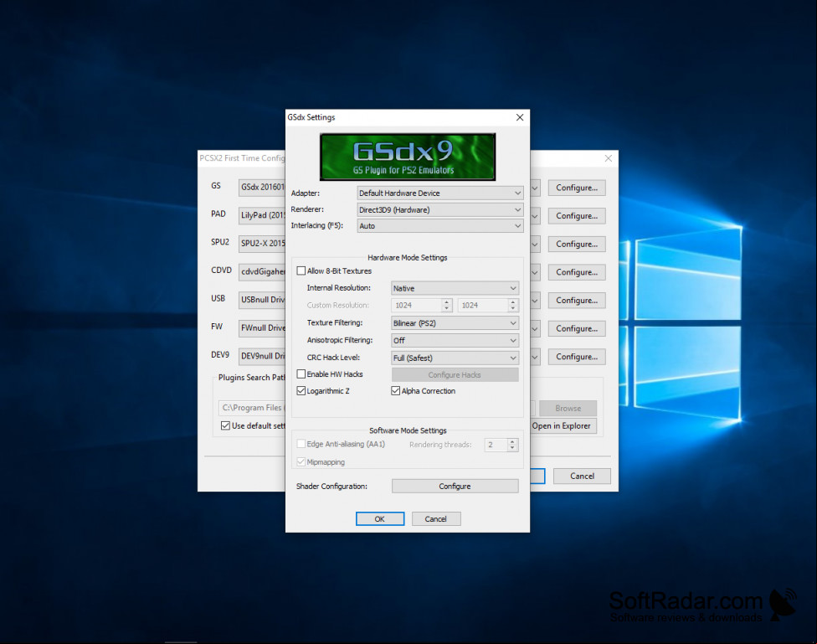Tick the Enable HW Hacks checkbox
This screenshot has width=817, height=644.
click(x=301, y=374)
